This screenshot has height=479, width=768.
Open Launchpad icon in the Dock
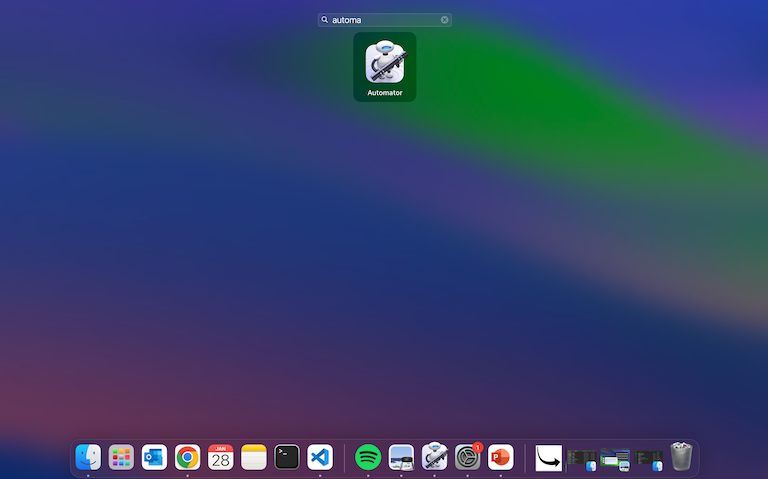click(121, 457)
